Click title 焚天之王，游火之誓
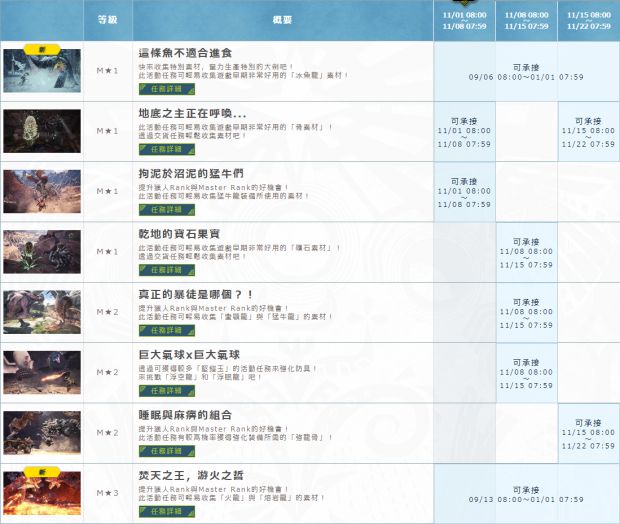This screenshot has width=620, height=524. click(191, 475)
